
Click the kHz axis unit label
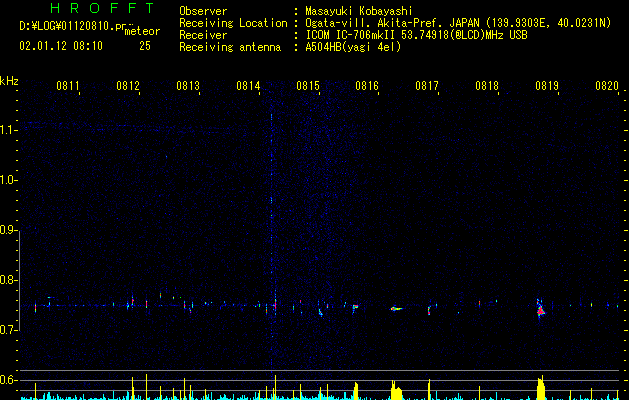(x=9, y=81)
